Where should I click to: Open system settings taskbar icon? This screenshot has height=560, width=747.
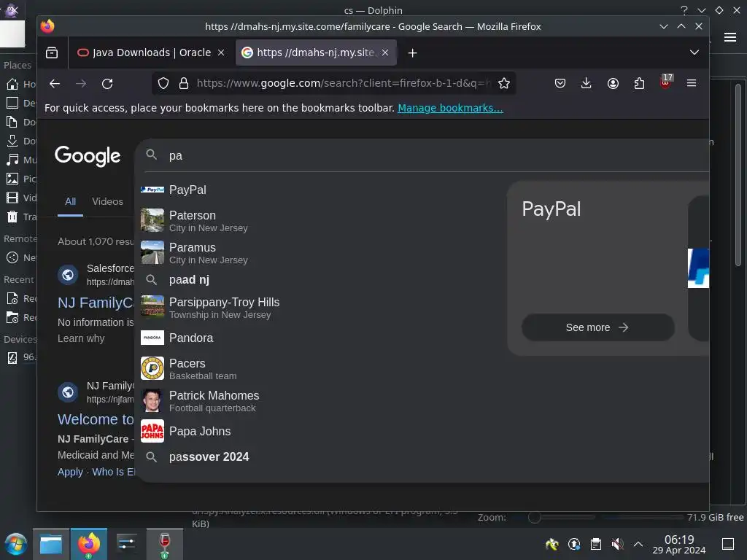(x=127, y=544)
